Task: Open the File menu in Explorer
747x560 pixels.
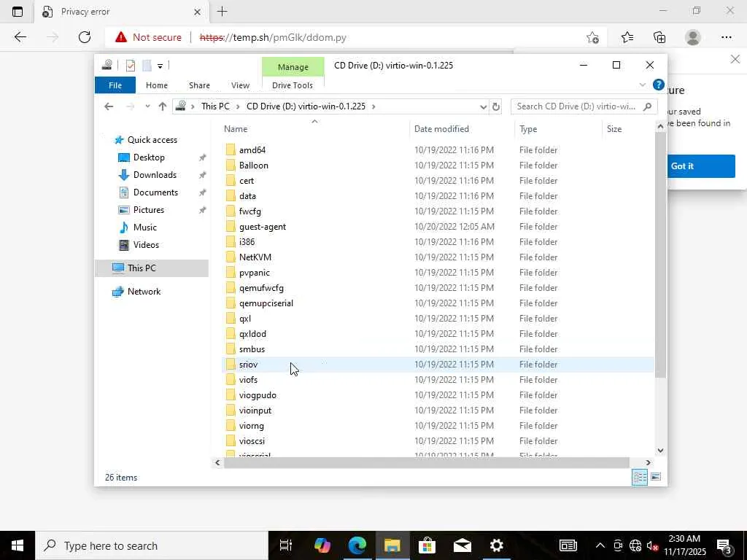Action: (x=115, y=85)
